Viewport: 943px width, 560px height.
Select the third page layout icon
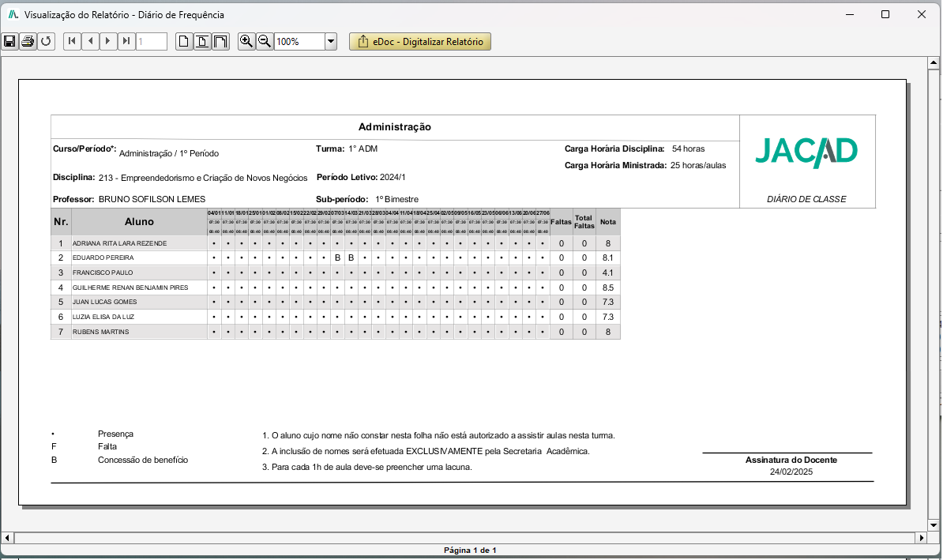(220, 42)
